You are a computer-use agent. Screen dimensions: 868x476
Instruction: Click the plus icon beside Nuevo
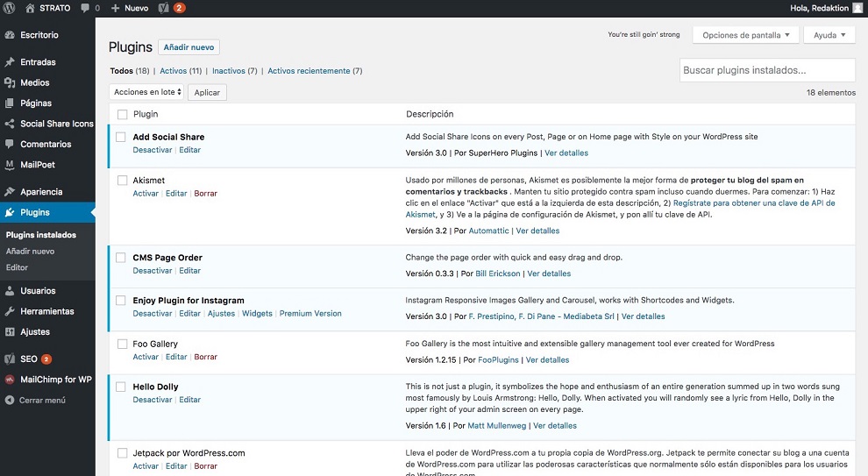[115, 8]
